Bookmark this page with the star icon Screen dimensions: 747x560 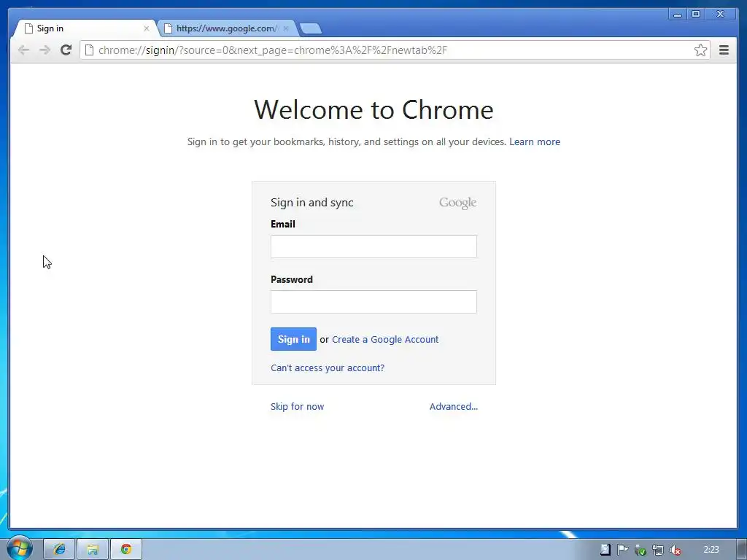[x=700, y=50]
